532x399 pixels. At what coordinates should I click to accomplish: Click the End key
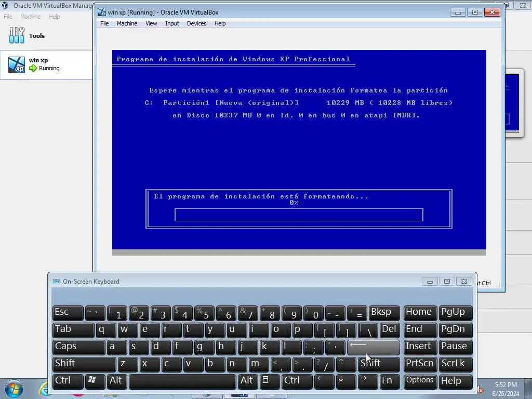coord(420,330)
